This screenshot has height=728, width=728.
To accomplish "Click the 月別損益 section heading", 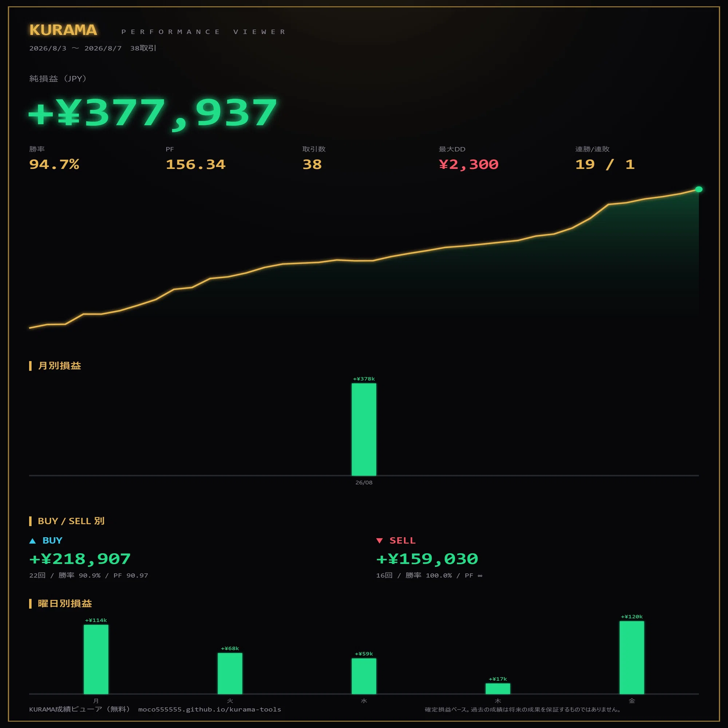I will pyautogui.click(x=60, y=365).
